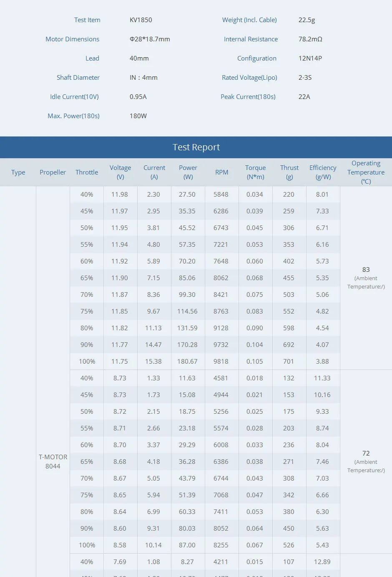392x577 pixels.
Task: Click the KV1850 test item value
Action: (141, 20)
